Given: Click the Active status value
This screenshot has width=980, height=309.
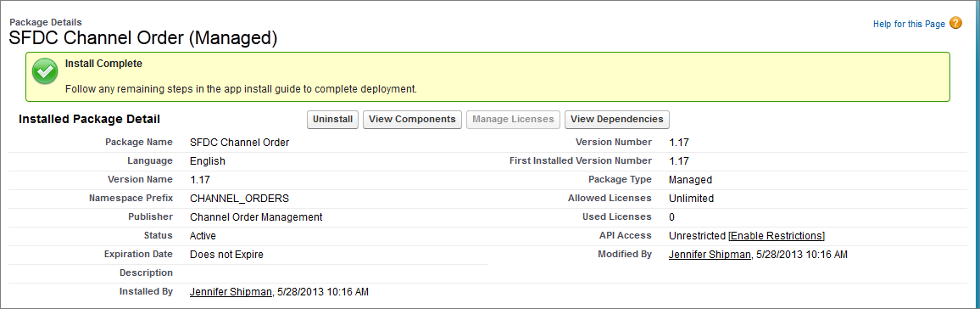Looking at the screenshot, I should (x=203, y=236).
